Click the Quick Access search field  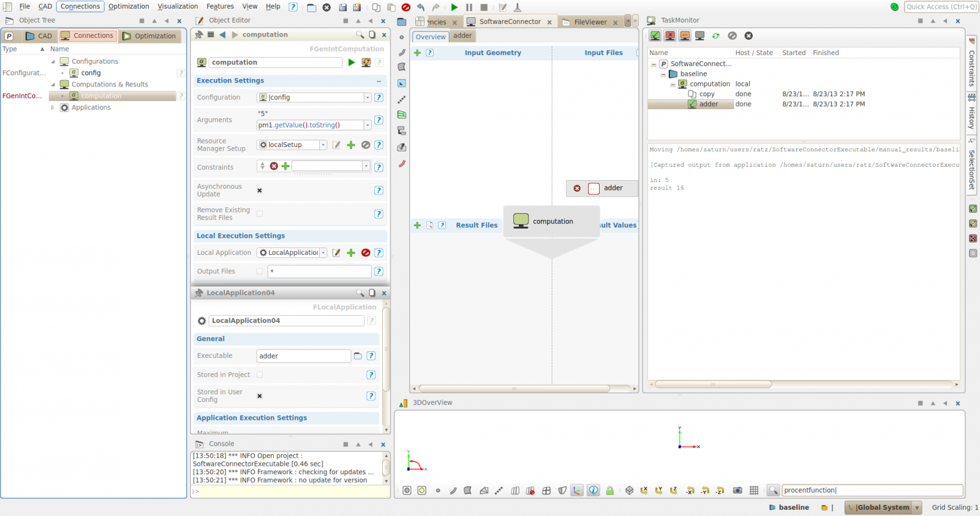coord(941,7)
